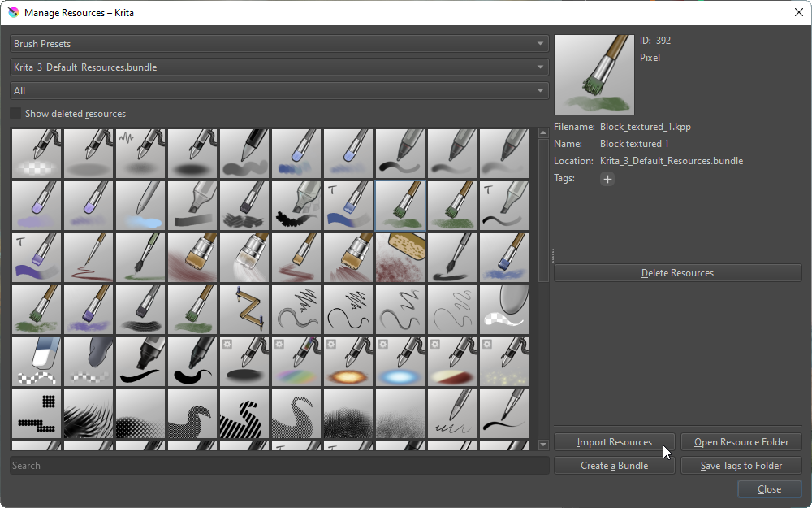The height and width of the screenshot is (508, 812).
Task: Click Create a Bundle
Action: [614, 466]
